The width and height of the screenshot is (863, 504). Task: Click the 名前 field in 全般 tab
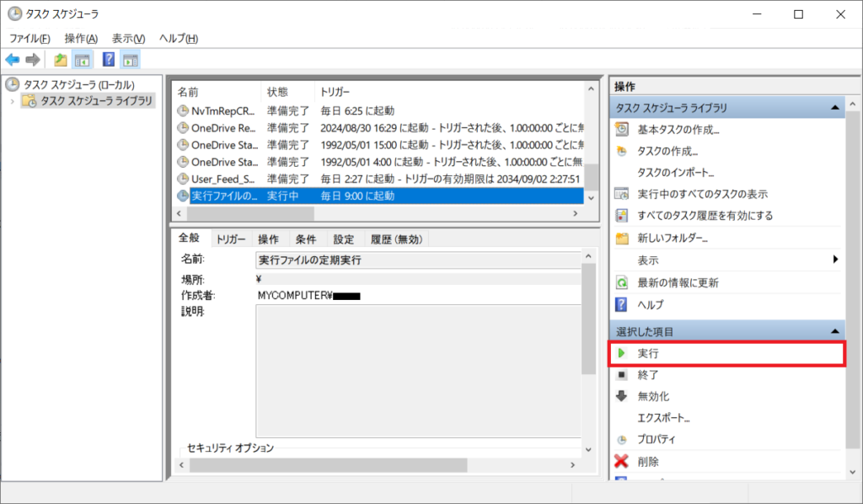click(x=417, y=260)
